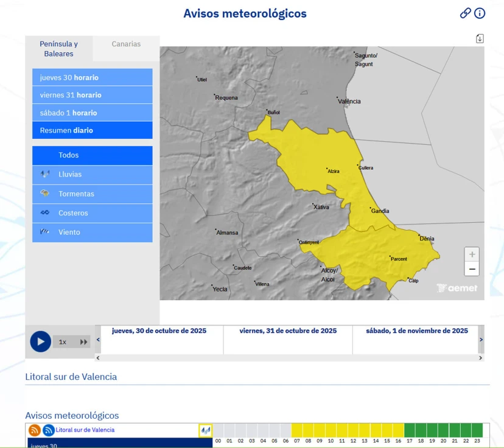This screenshot has height=448, width=504.
Task: Select the Viento warning filter icon
Action: click(45, 232)
